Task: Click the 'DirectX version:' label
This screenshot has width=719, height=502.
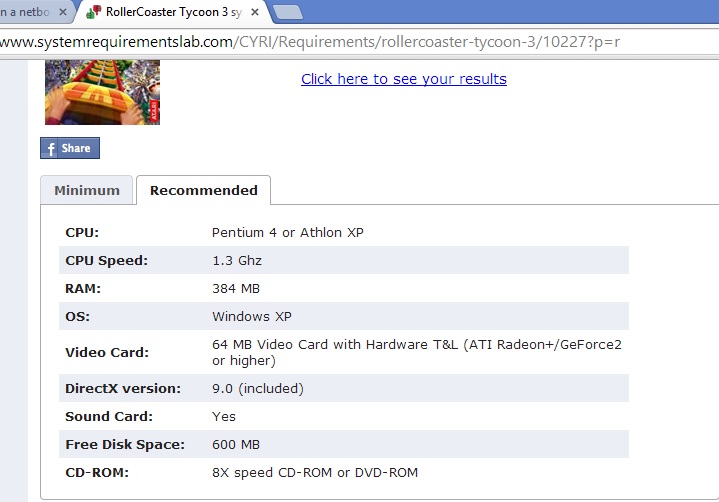Action: pyautogui.click(x=123, y=388)
